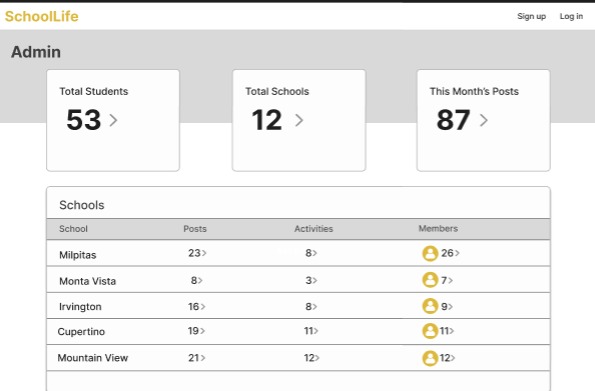Screen dimensions: 595x391
Task: Open Milpitas activities count 8
Action: [311, 253]
